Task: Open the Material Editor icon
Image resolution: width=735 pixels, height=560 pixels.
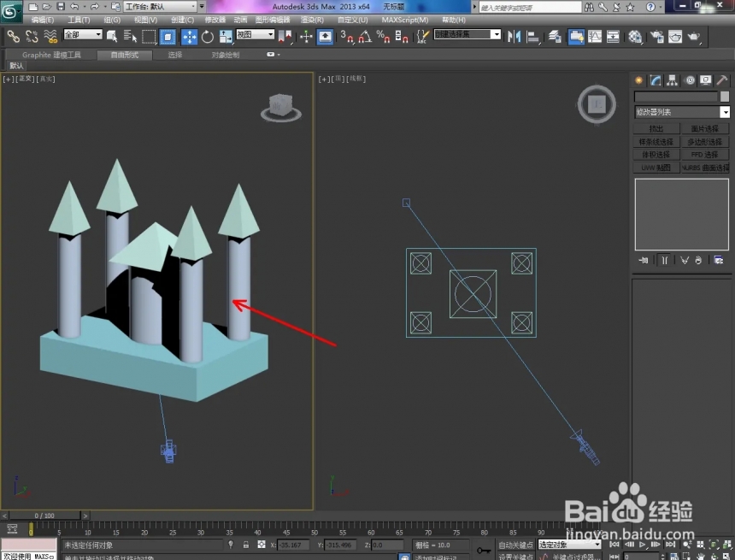Action: tap(635, 37)
